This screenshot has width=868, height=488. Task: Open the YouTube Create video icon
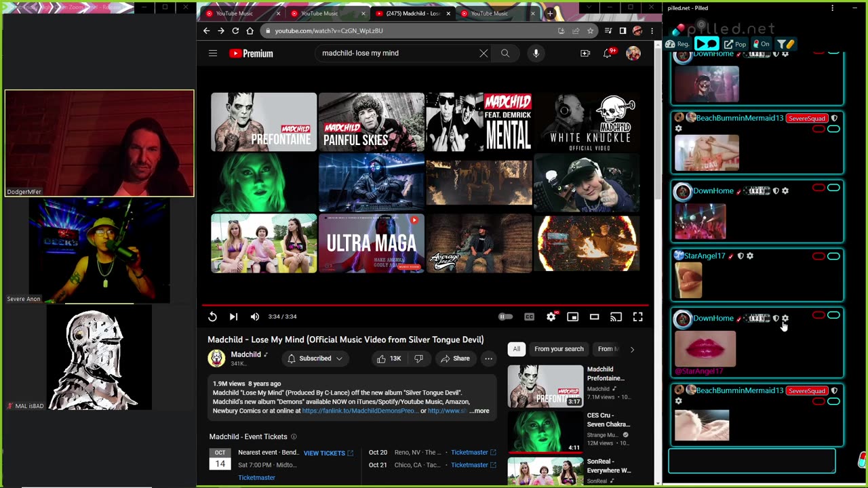coord(585,53)
